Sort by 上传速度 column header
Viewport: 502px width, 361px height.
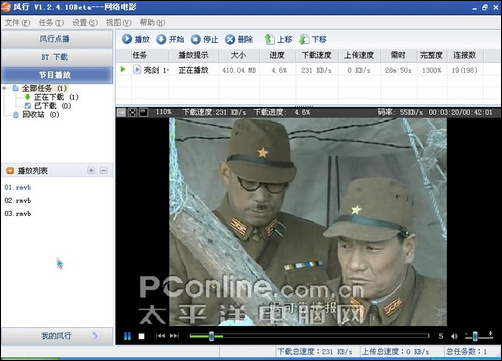tap(359, 55)
